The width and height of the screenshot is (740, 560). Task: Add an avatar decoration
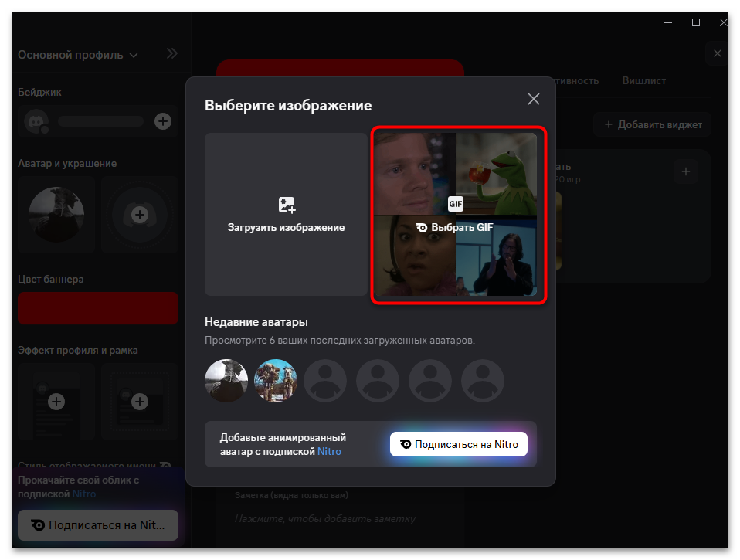(x=139, y=215)
